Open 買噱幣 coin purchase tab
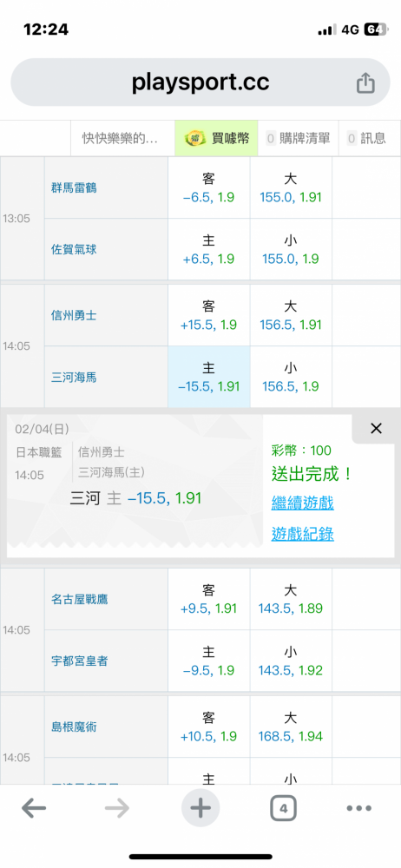 (217, 138)
